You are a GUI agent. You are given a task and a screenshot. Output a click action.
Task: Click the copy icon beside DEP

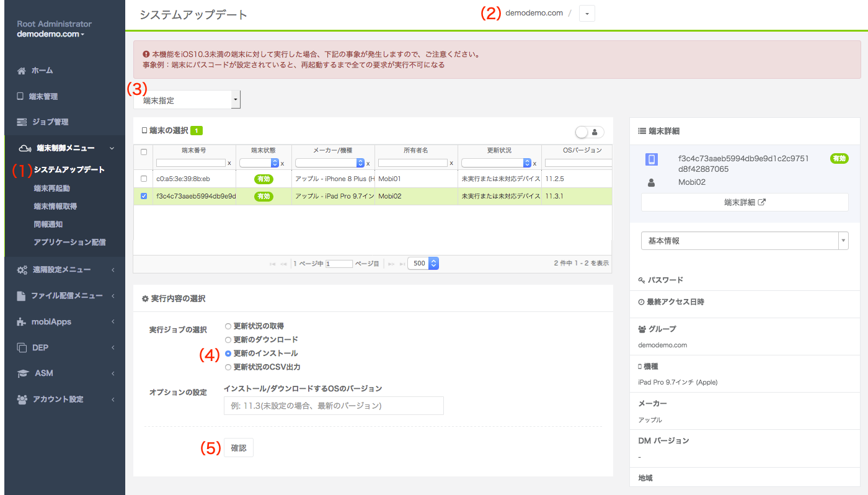pyautogui.click(x=22, y=347)
